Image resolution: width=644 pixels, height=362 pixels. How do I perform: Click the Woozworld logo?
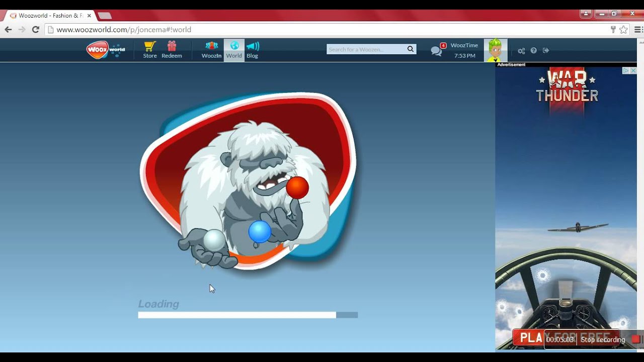[x=105, y=50]
